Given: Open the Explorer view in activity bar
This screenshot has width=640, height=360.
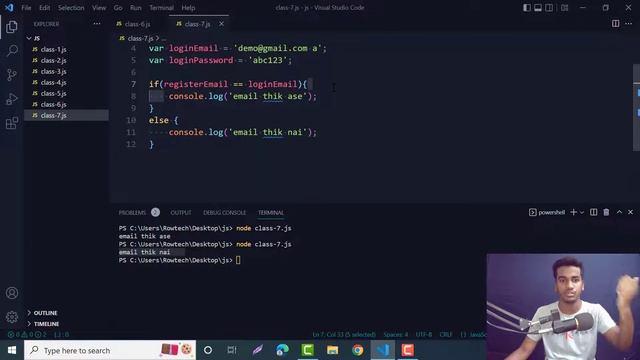Looking at the screenshot, I should (x=12, y=27).
